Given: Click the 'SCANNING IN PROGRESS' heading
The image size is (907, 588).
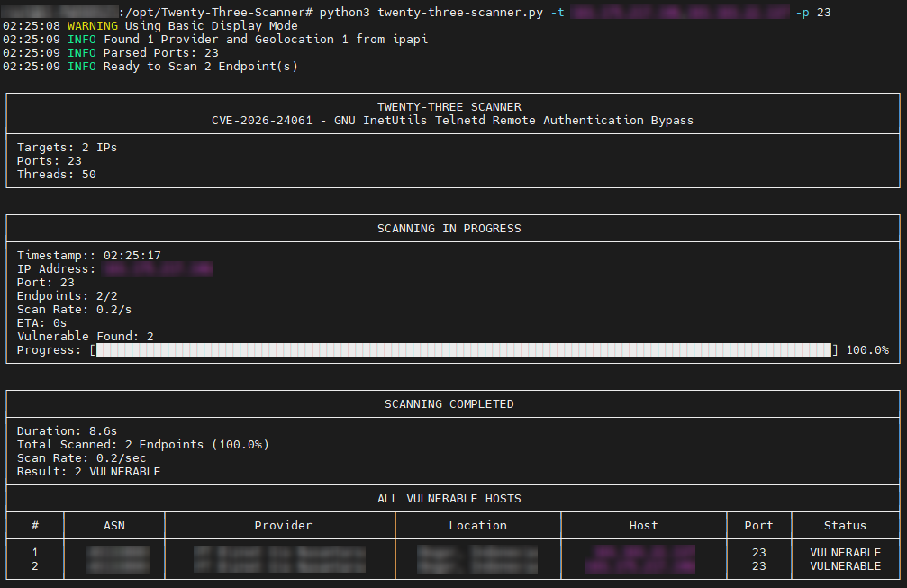Looking at the screenshot, I should tap(449, 229).
